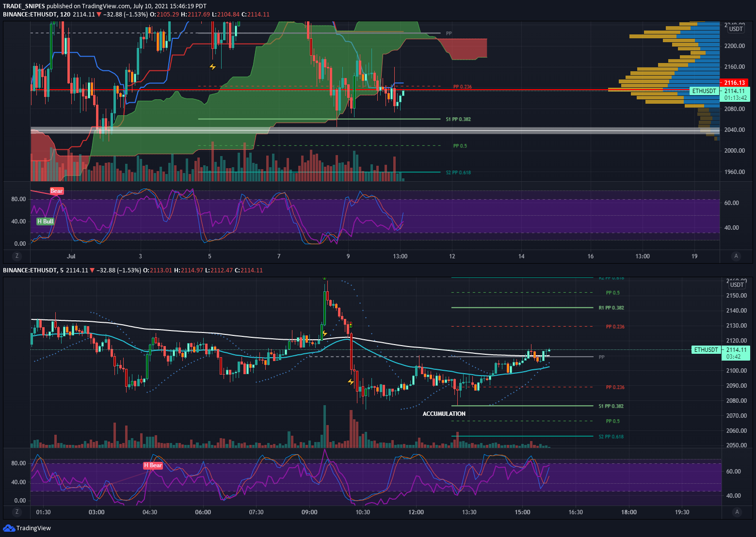Click the Bear divergence label
The image size is (756, 537).
57,191
